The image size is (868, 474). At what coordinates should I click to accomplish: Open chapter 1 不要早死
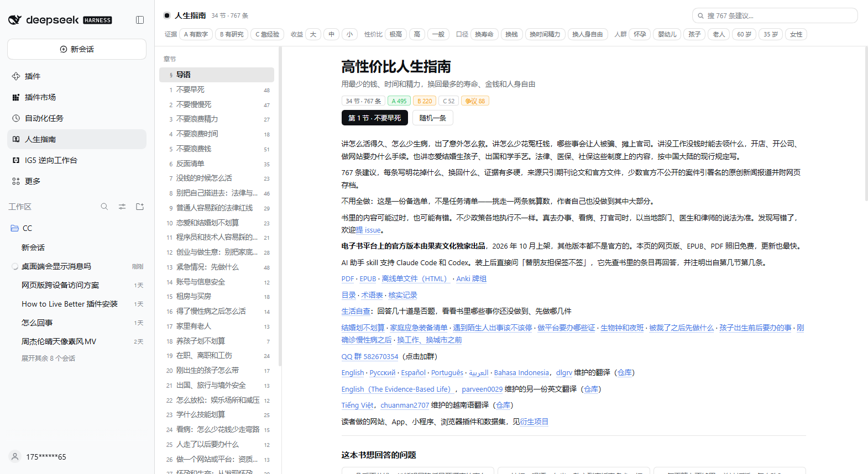217,89
